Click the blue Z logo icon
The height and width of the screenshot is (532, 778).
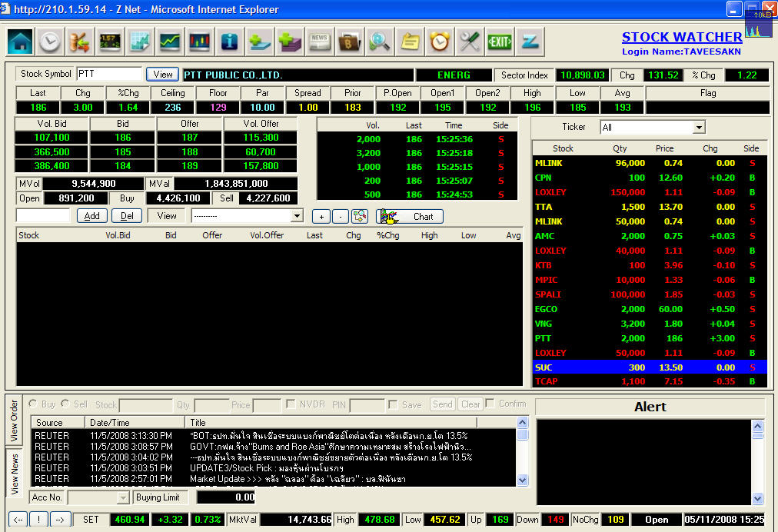(530, 42)
